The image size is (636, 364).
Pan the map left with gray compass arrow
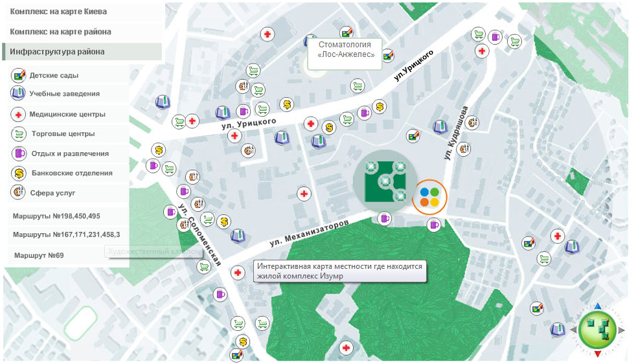point(573,330)
